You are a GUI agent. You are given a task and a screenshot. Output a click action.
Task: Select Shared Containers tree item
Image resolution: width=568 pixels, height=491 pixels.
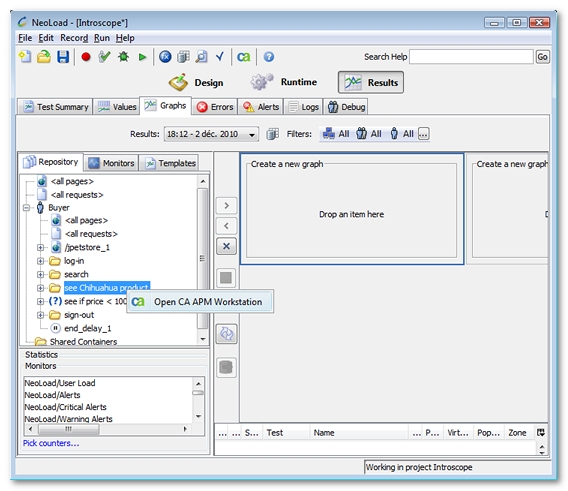point(83,341)
